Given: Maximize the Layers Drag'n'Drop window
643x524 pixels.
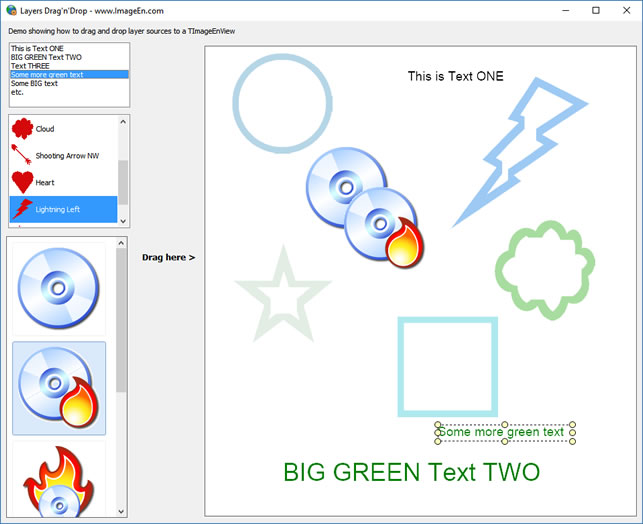Looking at the screenshot, I should pyautogui.click(x=596, y=11).
